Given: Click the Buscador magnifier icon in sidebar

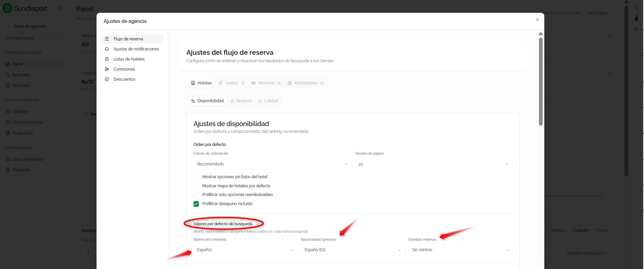Looking at the screenshot, I should [x=8, y=75].
